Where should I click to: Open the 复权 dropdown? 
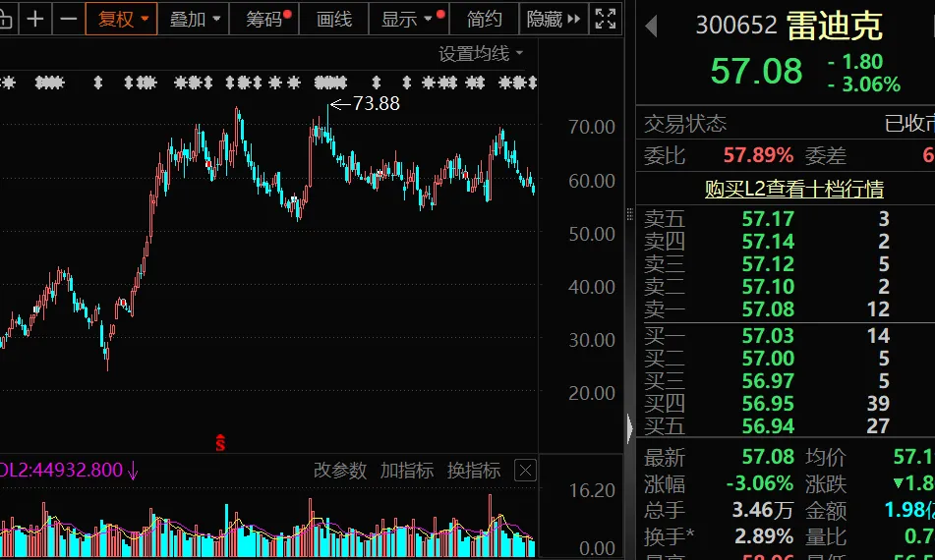click(x=122, y=19)
